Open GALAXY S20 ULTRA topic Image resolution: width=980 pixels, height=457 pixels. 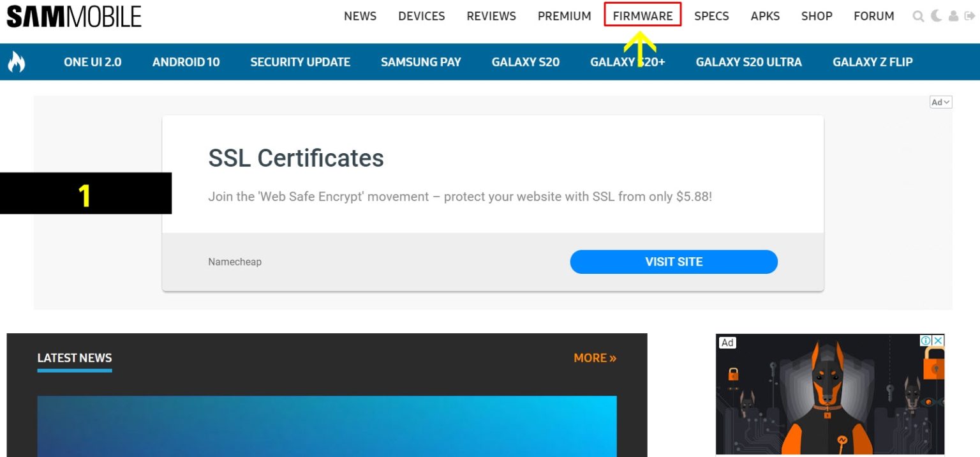click(748, 62)
